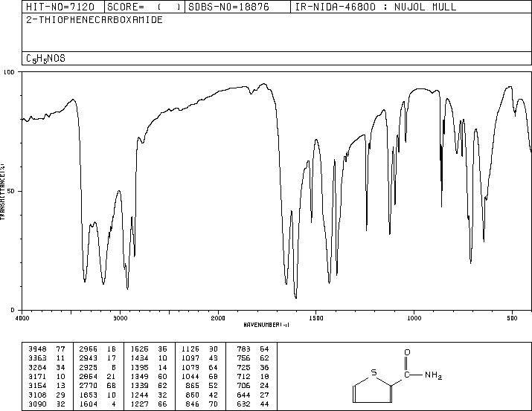Click the NH2 group in structure diagram

tap(433, 375)
